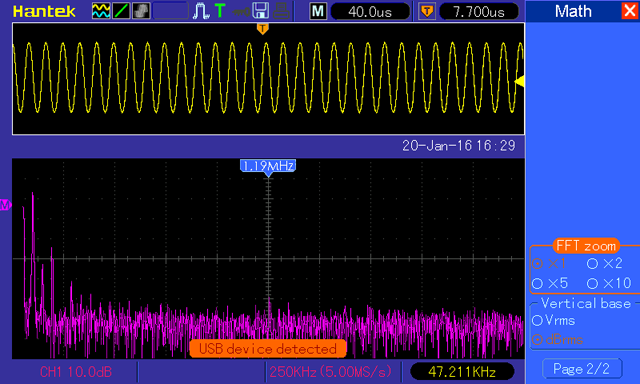Click the empty status box in toolbar
Image resolution: width=640 pixels, height=384 pixels.
point(170,11)
